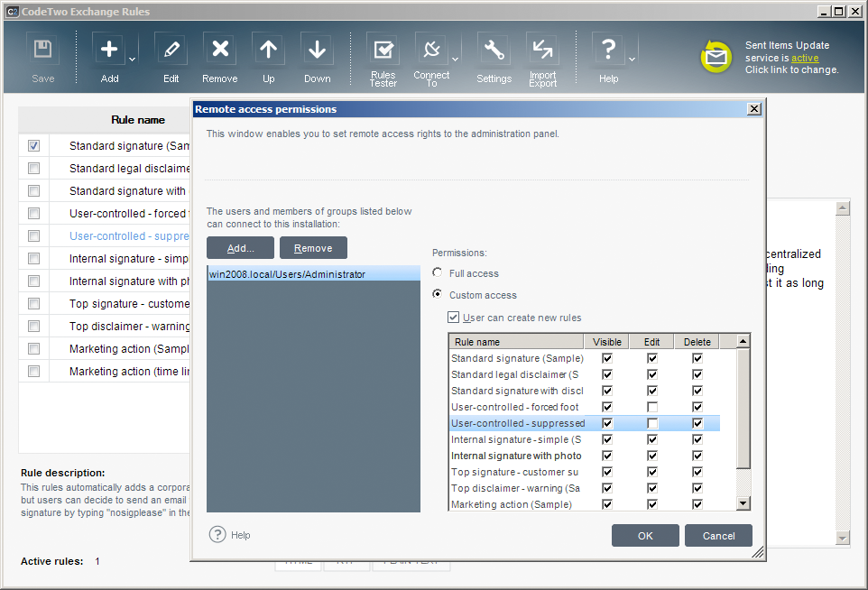Click the Help text link in dialog

[x=240, y=535]
